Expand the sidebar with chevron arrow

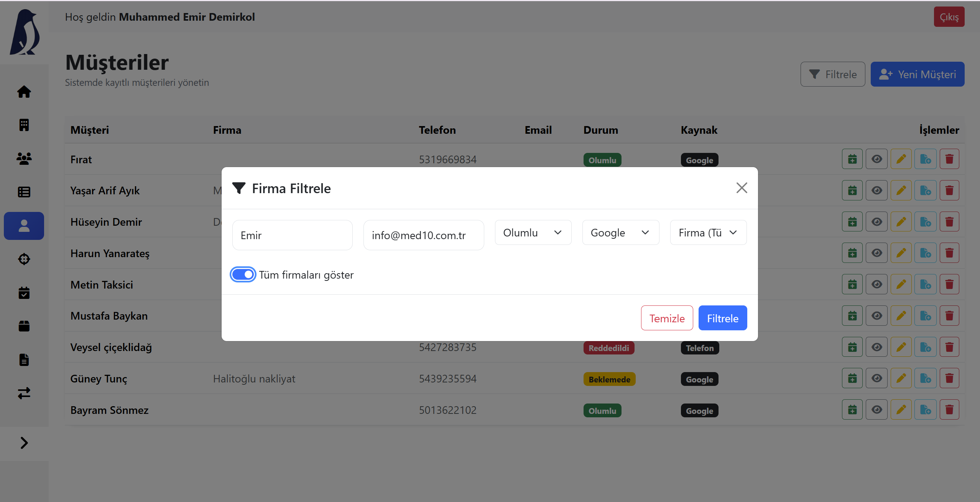pos(24,443)
